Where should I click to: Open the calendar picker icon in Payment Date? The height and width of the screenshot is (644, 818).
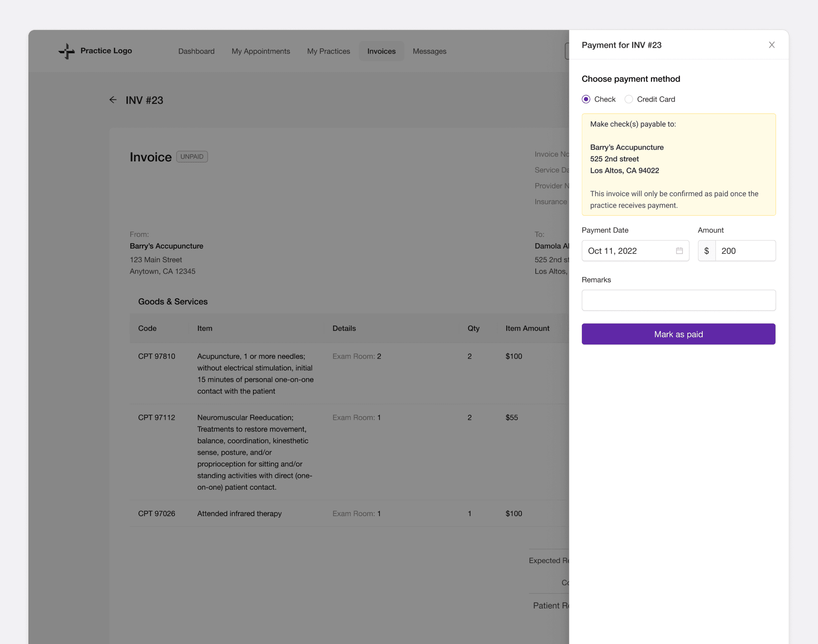(679, 251)
